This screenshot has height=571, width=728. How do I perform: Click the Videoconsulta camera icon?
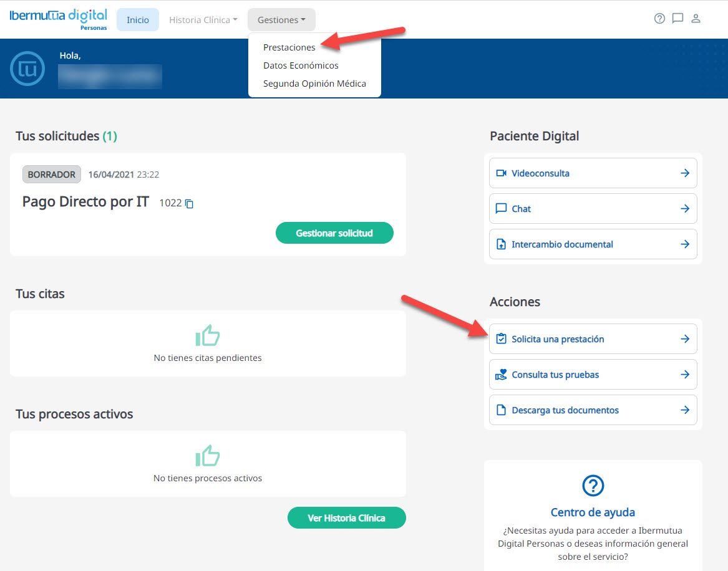click(x=501, y=173)
